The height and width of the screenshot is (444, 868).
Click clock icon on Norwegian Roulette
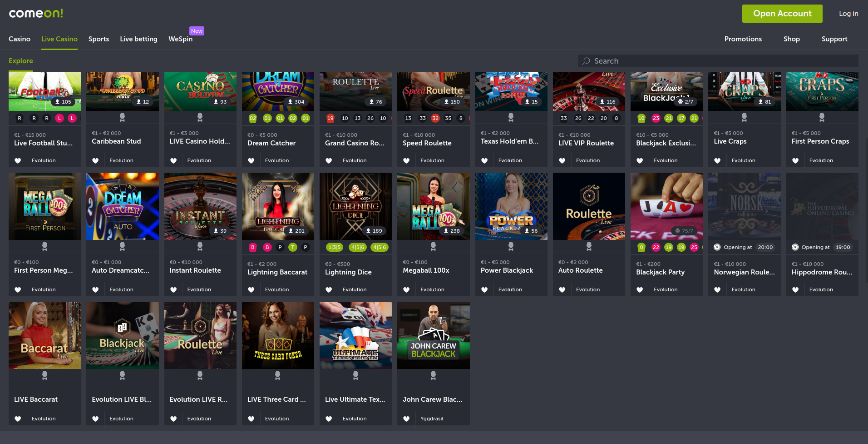(x=717, y=247)
